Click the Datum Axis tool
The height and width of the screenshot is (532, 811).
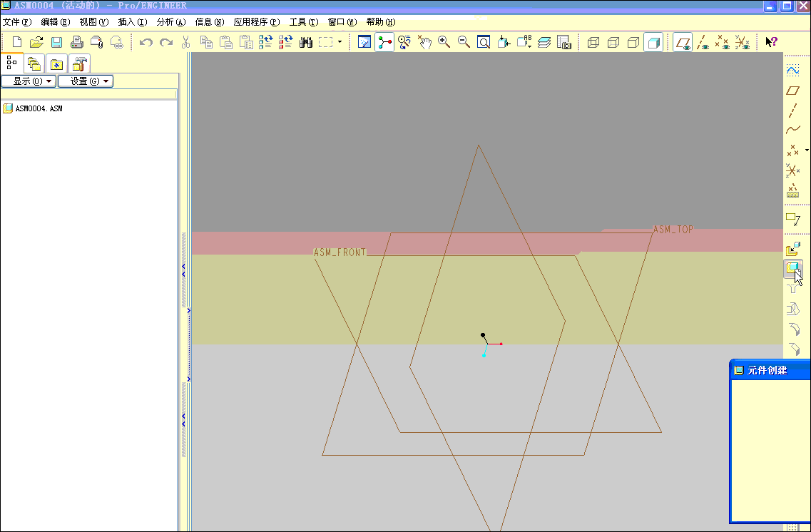tap(792, 110)
